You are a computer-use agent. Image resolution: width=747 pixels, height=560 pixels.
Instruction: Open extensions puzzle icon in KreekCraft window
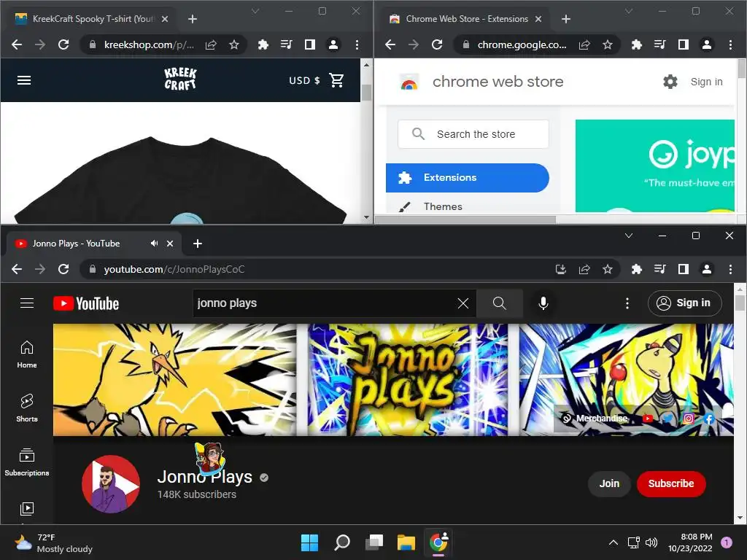[263, 44]
